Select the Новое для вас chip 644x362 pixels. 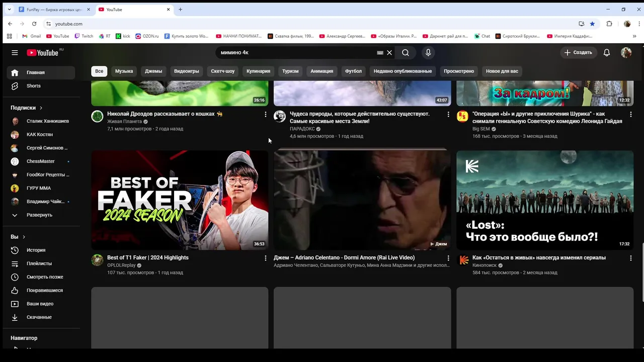point(502,71)
